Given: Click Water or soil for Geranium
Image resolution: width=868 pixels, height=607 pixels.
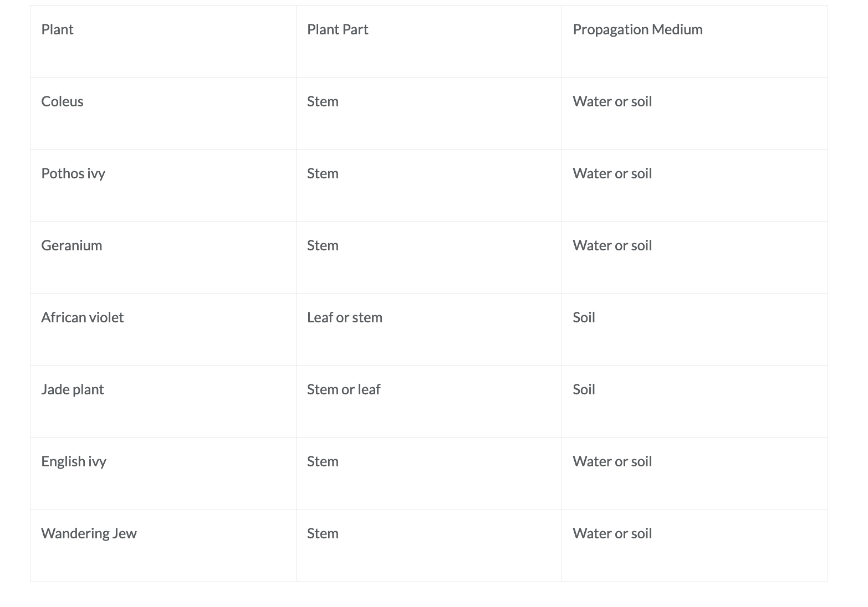Looking at the screenshot, I should [x=612, y=245].
